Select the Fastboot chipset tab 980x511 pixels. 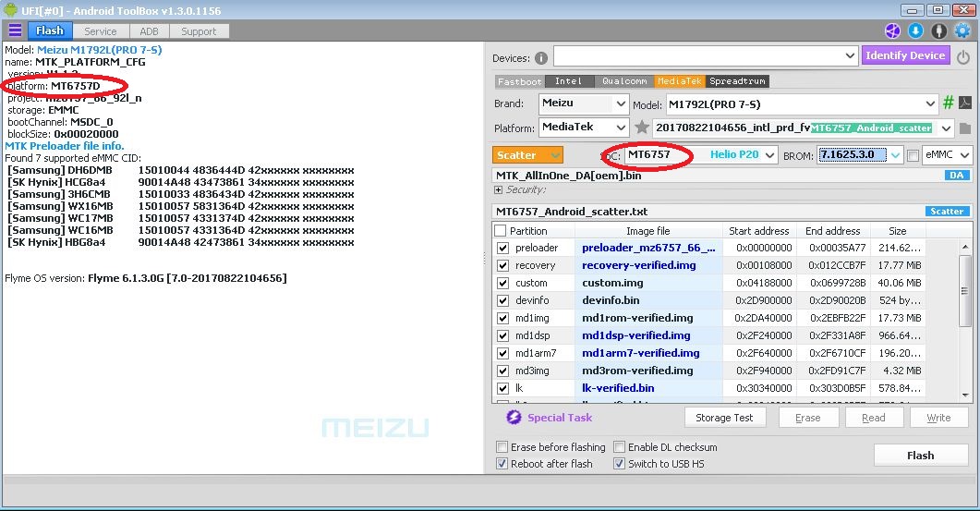[519, 81]
